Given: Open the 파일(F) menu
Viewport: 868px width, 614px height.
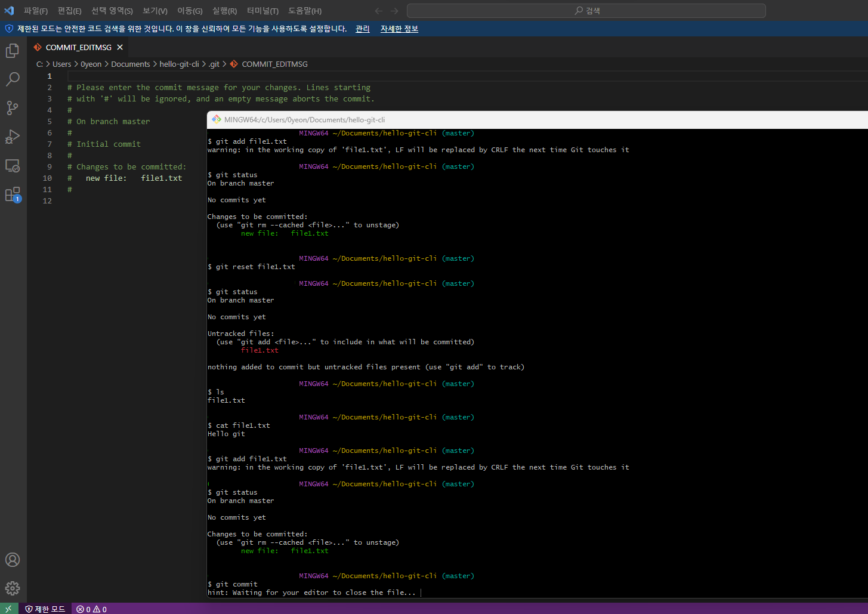Looking at the screenshot, I should click(36, 11).
